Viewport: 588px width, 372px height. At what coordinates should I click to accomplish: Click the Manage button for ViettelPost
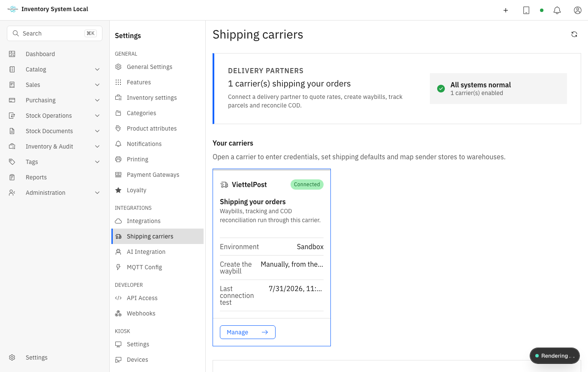point(248,332)
